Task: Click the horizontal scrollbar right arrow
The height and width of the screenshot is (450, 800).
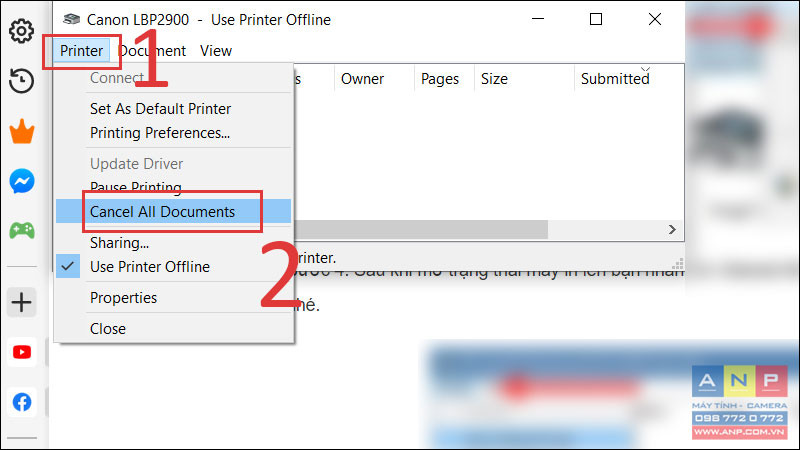Action: coord(672,230)
